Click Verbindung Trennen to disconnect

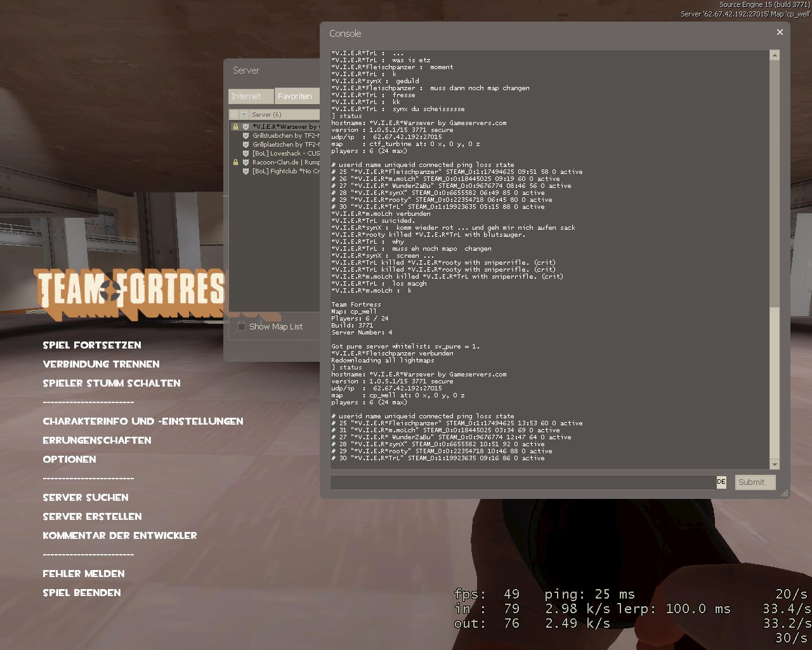pos(101,364)
